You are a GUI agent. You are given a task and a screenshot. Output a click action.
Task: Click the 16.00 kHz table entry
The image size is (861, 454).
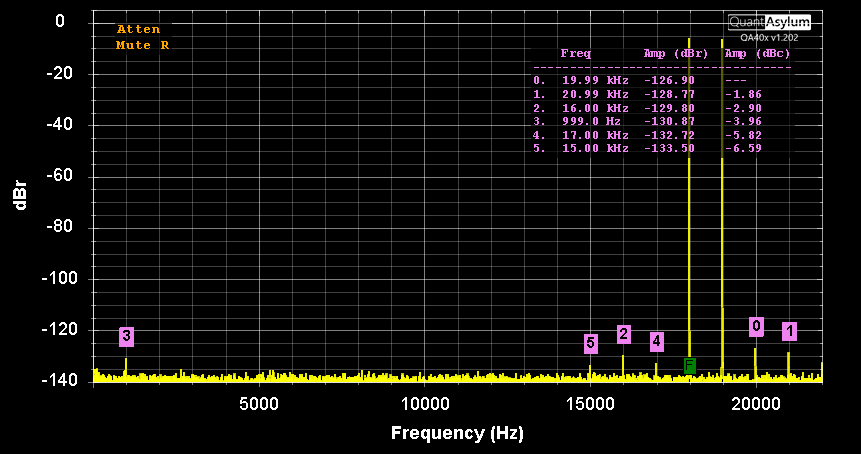pyautogui.click(x=595, y=108)
